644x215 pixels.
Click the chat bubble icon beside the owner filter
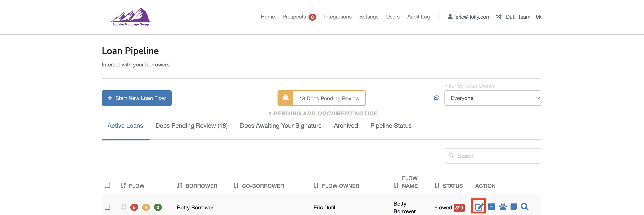pyautogui.click(x=437, y=98)
